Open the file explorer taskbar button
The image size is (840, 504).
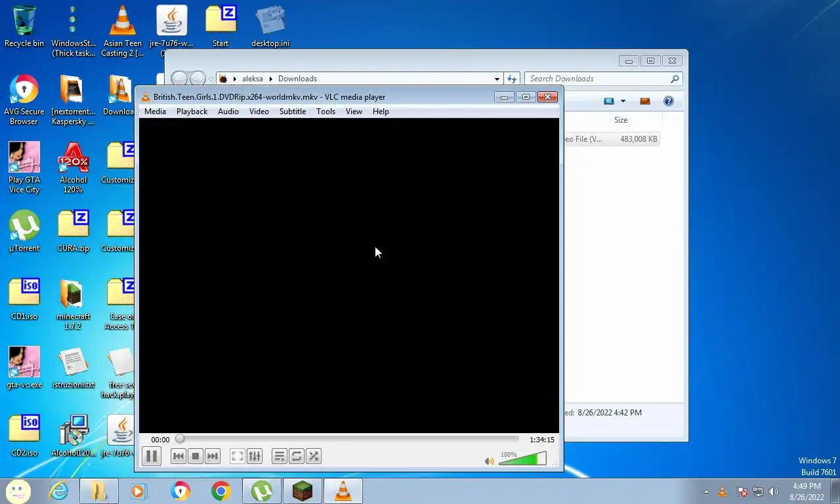[x=99, y=491]
